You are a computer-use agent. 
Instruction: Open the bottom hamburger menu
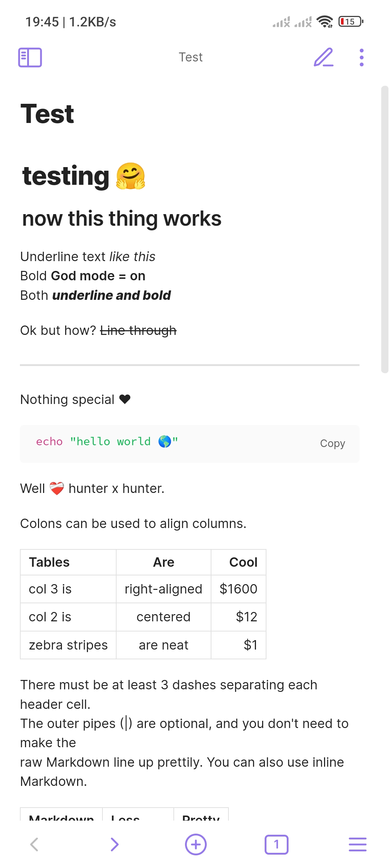click(x=357, y=844)
